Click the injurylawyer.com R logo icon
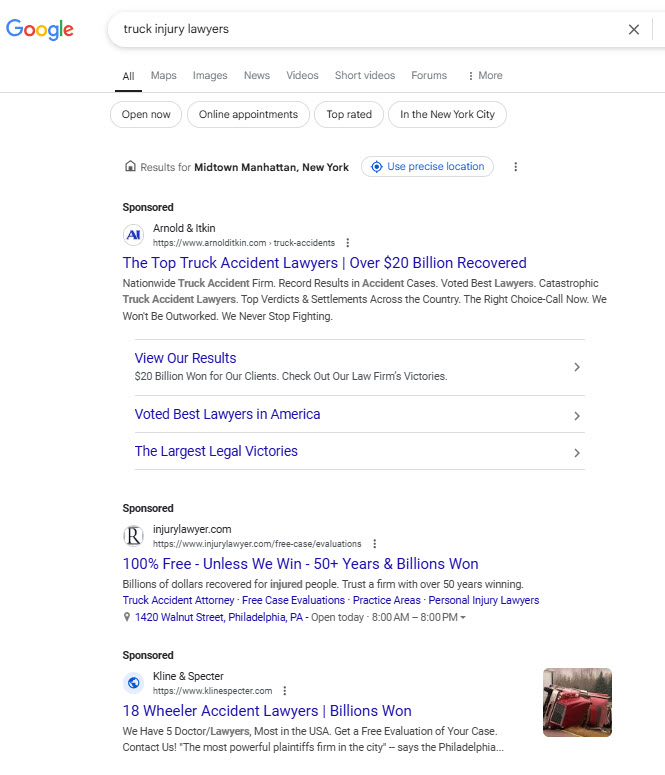Screen dimensions: 665x775 click(133, 536)
